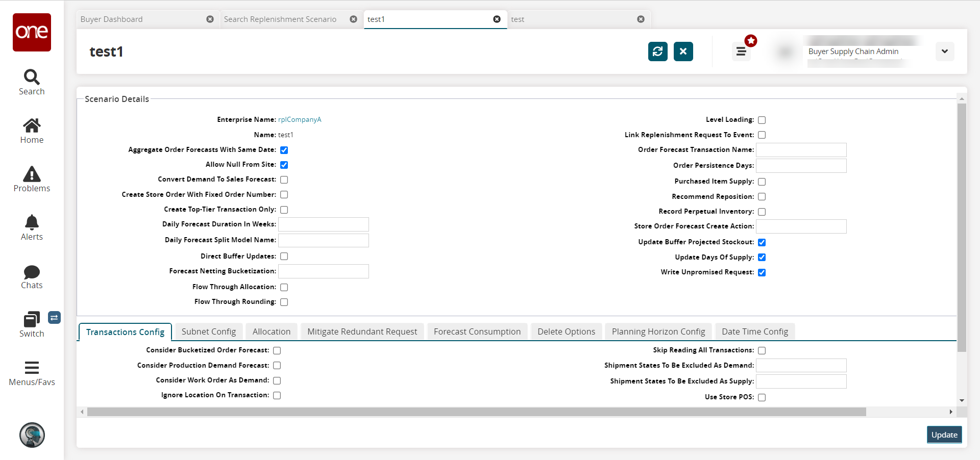Image resolution: width=980 pixels, height=460 pixels.
Task: Open the Date Time Config tab
Action: coord(755,331)
